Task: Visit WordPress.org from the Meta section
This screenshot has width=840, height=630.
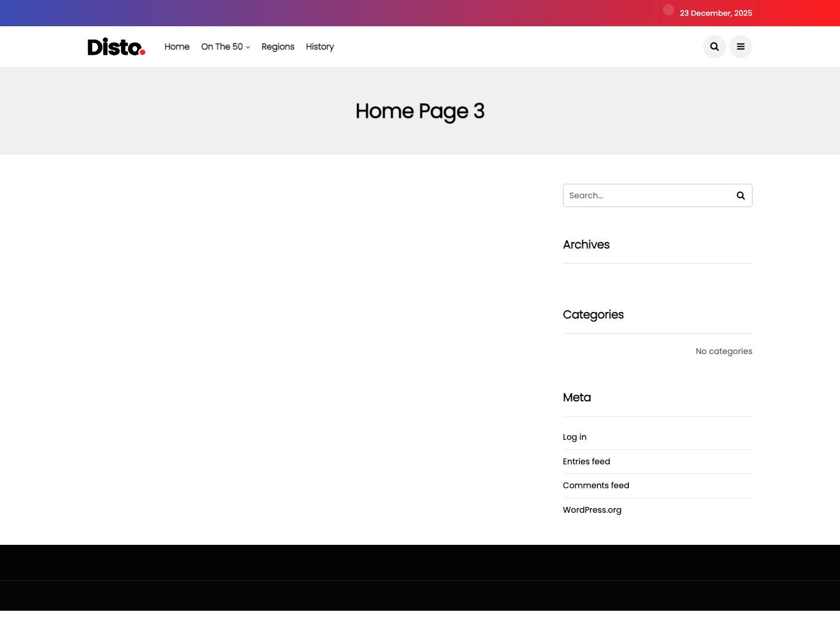Action: click(x=592, y=510)
